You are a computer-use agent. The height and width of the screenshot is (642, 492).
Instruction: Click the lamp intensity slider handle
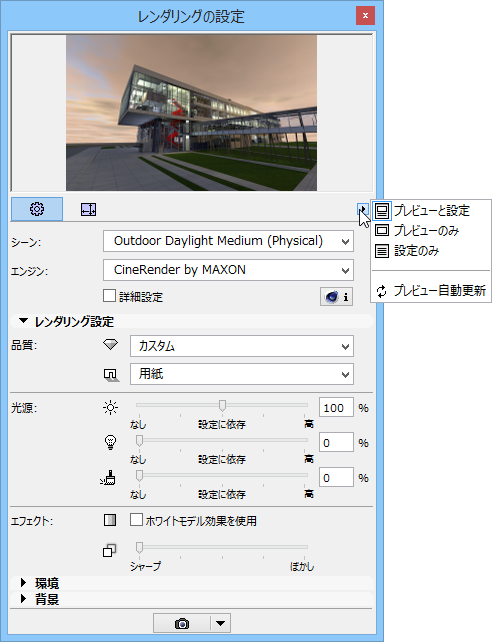point(140,441)
